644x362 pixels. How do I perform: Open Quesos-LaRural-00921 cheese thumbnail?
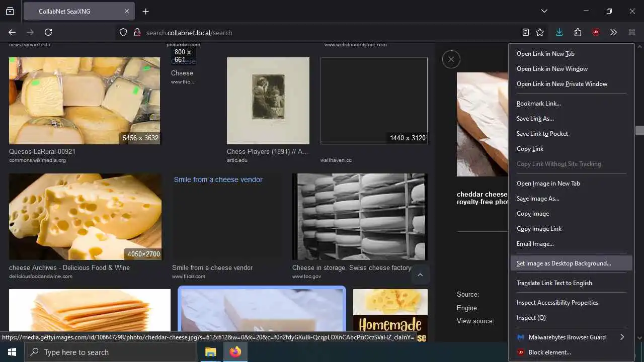click(85, 101)
